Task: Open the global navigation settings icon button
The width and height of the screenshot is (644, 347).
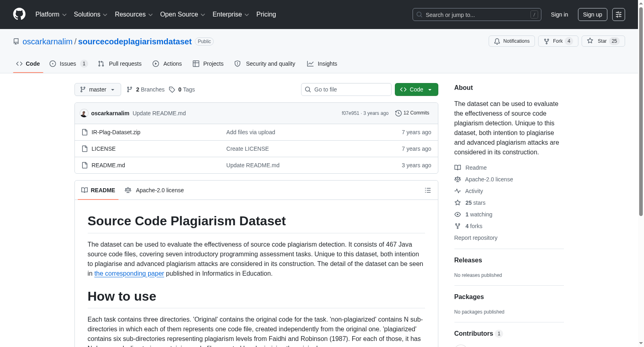Action: (x=619, y=15)
